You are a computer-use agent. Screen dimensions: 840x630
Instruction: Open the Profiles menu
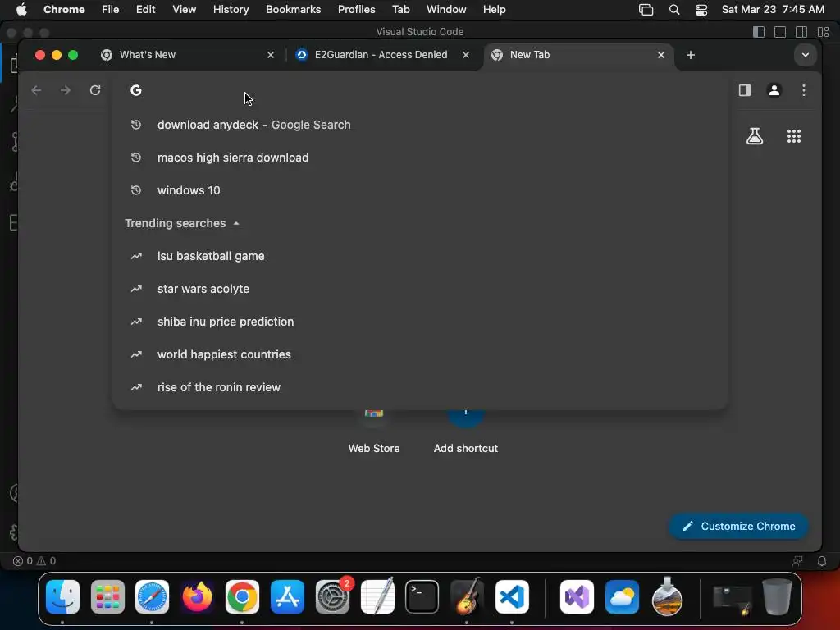coord(356,10)
